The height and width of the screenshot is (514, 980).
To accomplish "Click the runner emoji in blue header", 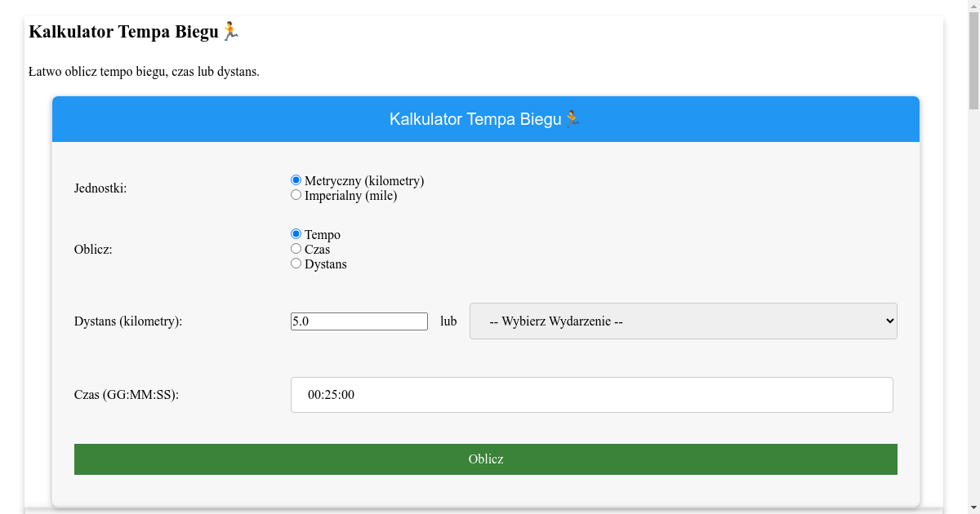I will [x=572, y=118].
